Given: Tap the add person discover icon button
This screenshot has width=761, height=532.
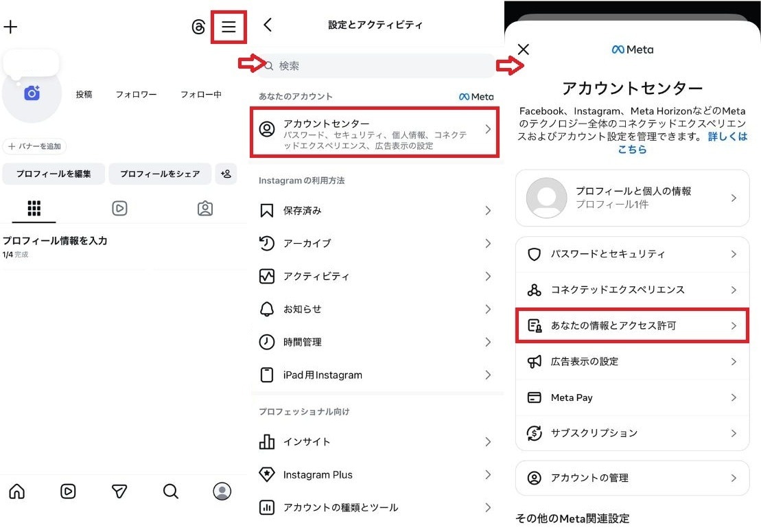Looking at the screenshot, I should click(x=226, y=174).
